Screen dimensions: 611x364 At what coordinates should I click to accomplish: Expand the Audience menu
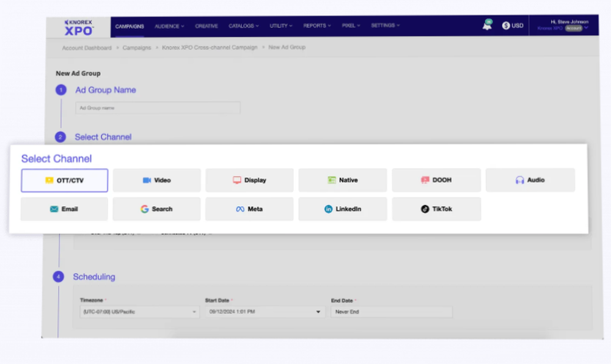(x=169, y=26)
